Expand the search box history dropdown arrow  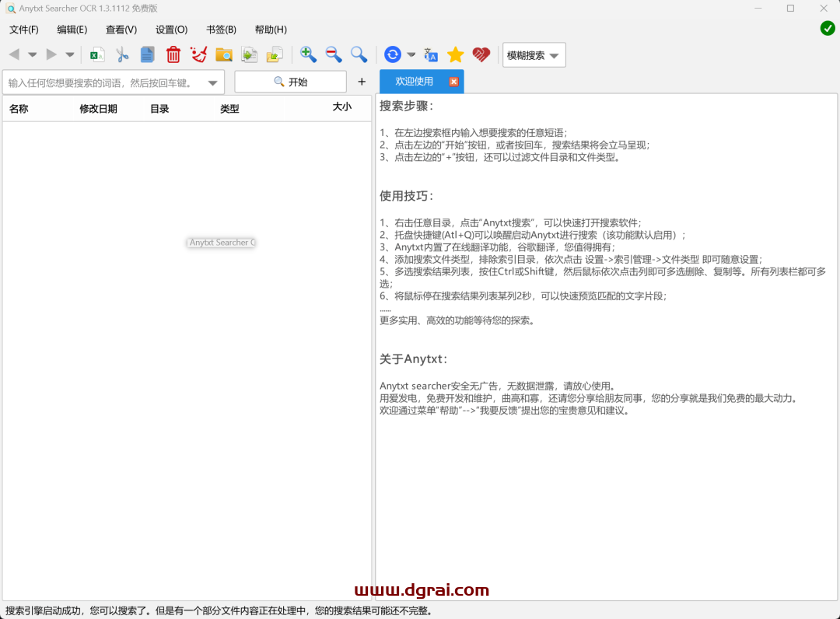click(x=212, y=83)
